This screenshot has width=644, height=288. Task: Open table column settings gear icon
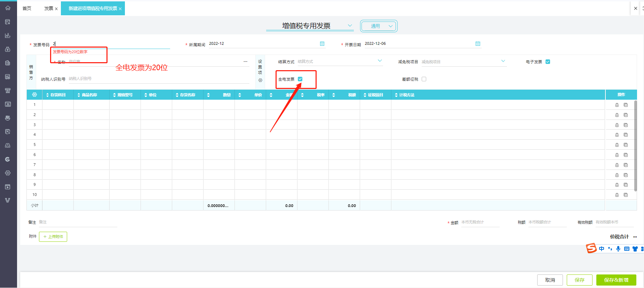click(x=34, y=95)
